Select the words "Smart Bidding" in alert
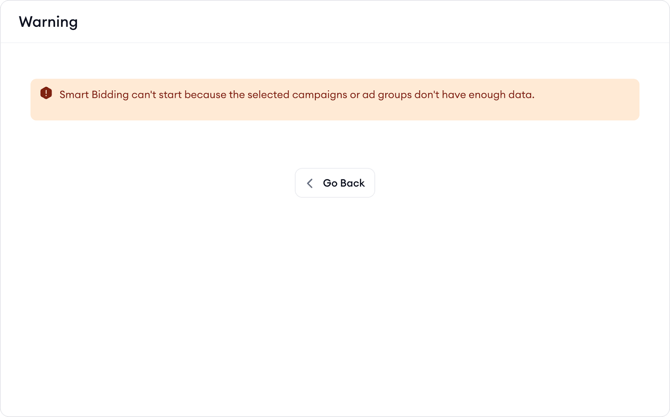This screenshot has height=417, width=670. pyautogui.click(x=94, y=95)
